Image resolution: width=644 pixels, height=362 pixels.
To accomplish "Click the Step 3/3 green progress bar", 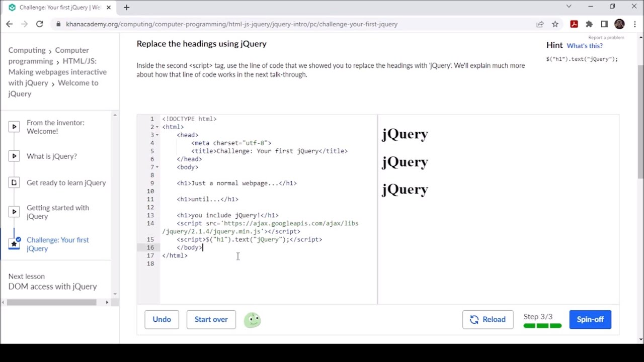I will (x=542, y=326).
